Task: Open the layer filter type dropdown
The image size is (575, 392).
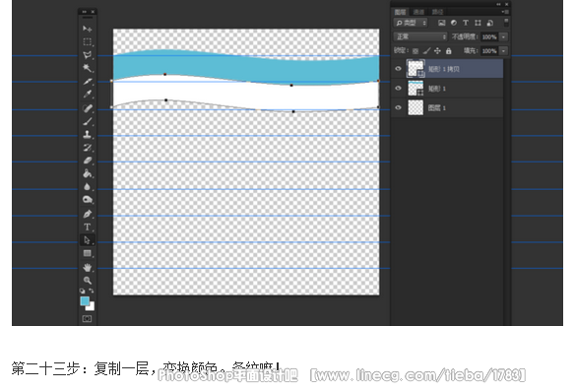Action: [411, 23]
